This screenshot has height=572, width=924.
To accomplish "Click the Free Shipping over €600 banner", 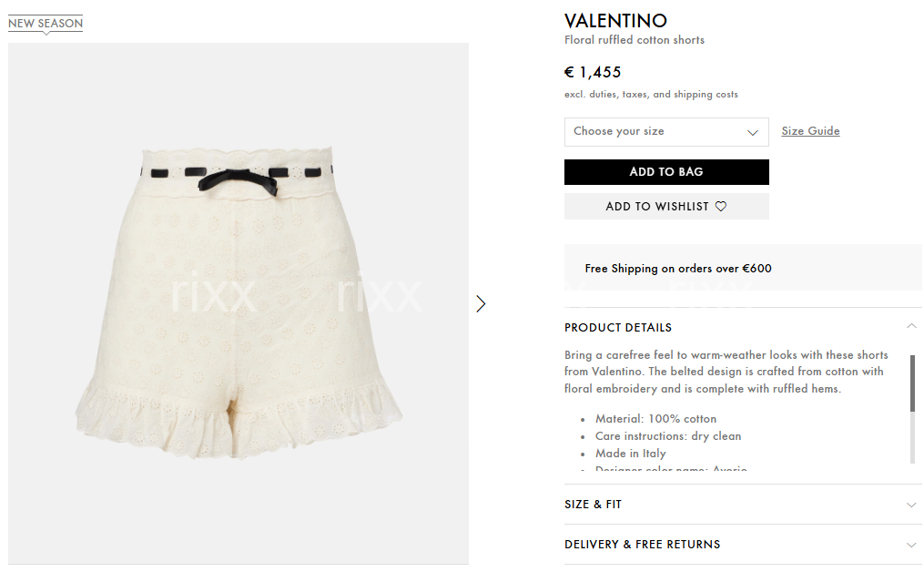I will coord(743,269).
